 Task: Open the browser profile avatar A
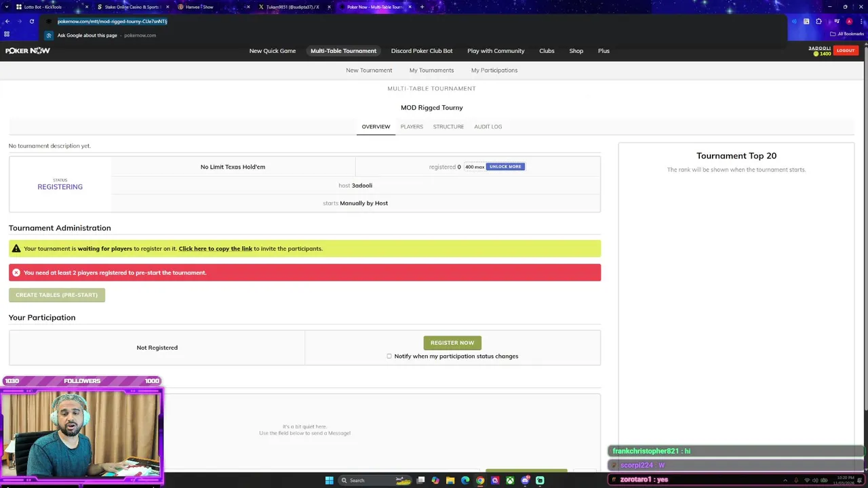coord(849,21)
